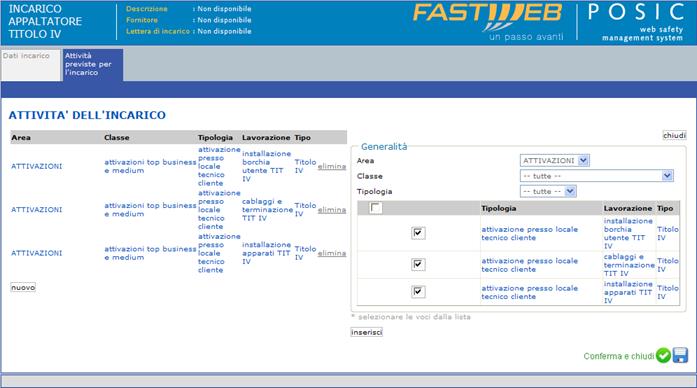Image resolution: width=697 pixels, height=388 pixels.
Task: Open the Classe dropdown
Action: pos(597,176)
